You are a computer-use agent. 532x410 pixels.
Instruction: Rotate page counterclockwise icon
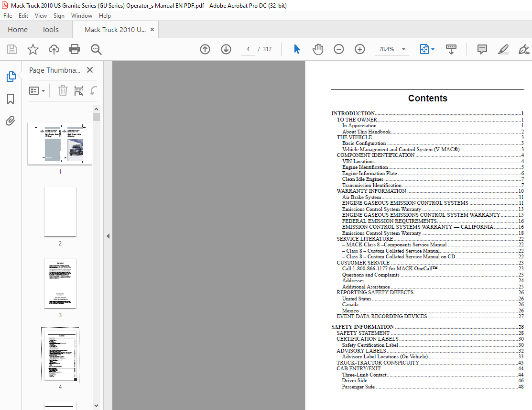[94, 91]
